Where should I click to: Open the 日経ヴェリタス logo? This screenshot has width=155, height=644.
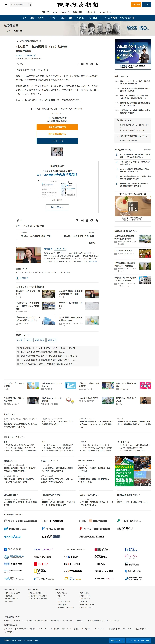pyautogui.click(x=125, y=529)
